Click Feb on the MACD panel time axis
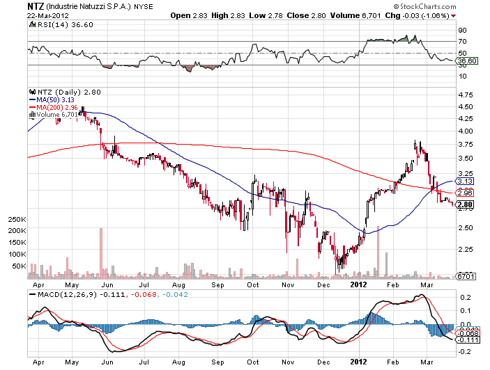 click(x=393, y=362)
